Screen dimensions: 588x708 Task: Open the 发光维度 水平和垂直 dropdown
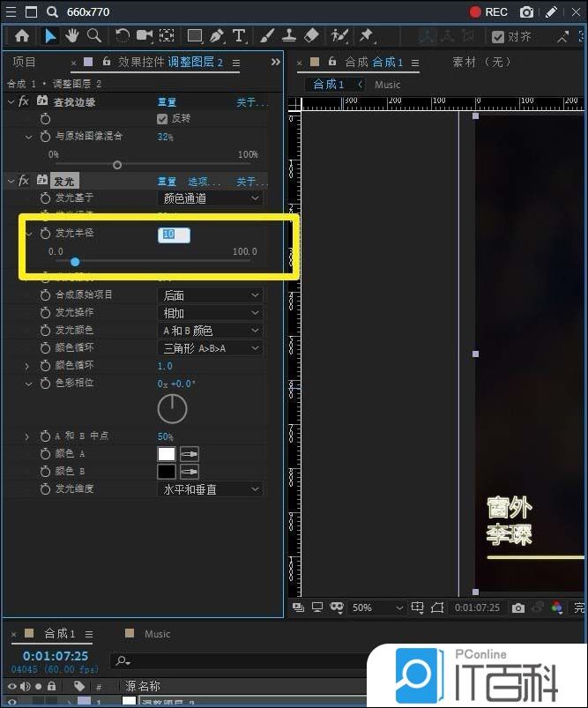pos(211,489)
